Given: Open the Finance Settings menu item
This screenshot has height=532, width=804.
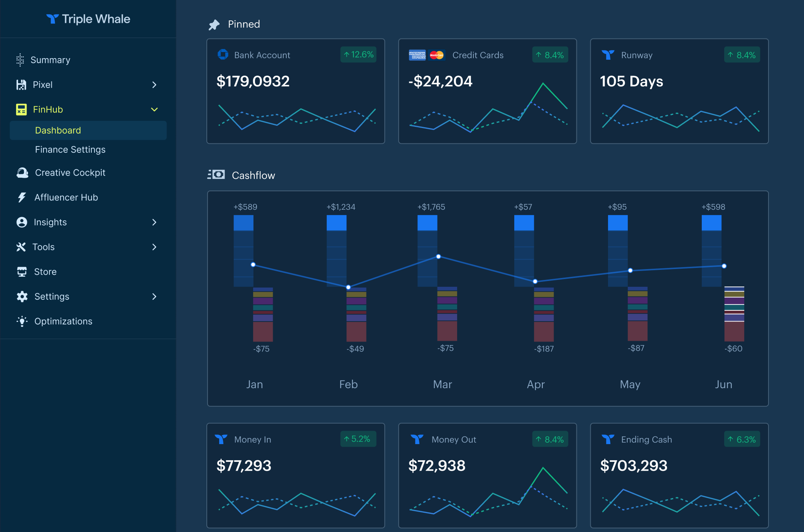Looking at the screenshot, I should click(x=70, y=150).
